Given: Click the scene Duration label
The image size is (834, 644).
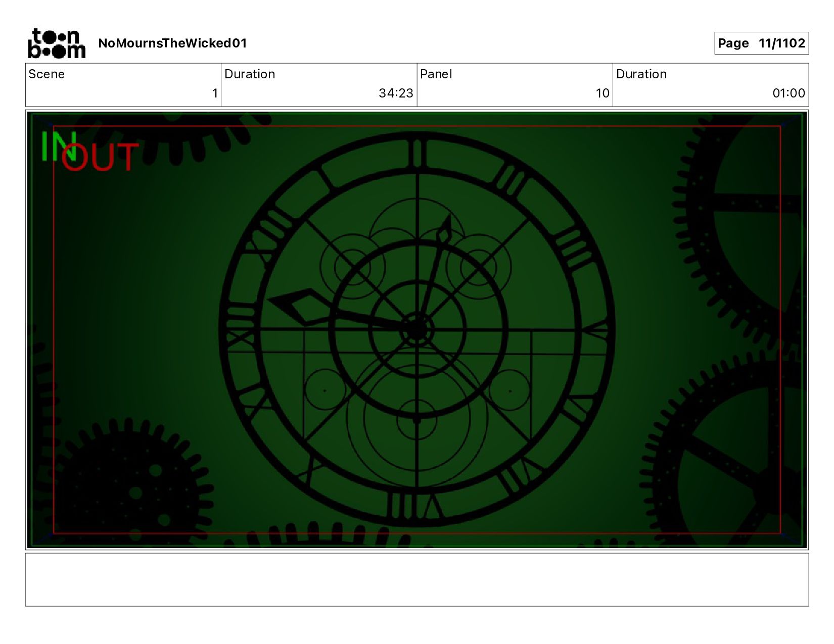Looking at the screenshot, I should 250,74.
